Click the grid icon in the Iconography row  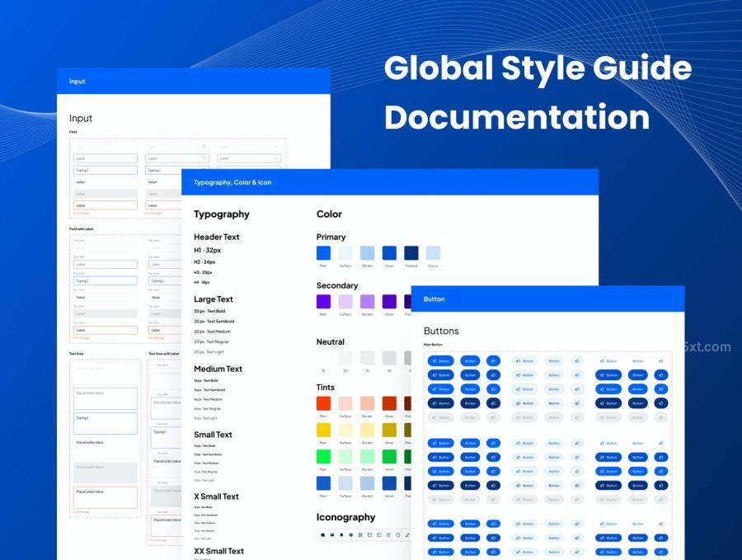pyautogui.click(x=360, y=535)
